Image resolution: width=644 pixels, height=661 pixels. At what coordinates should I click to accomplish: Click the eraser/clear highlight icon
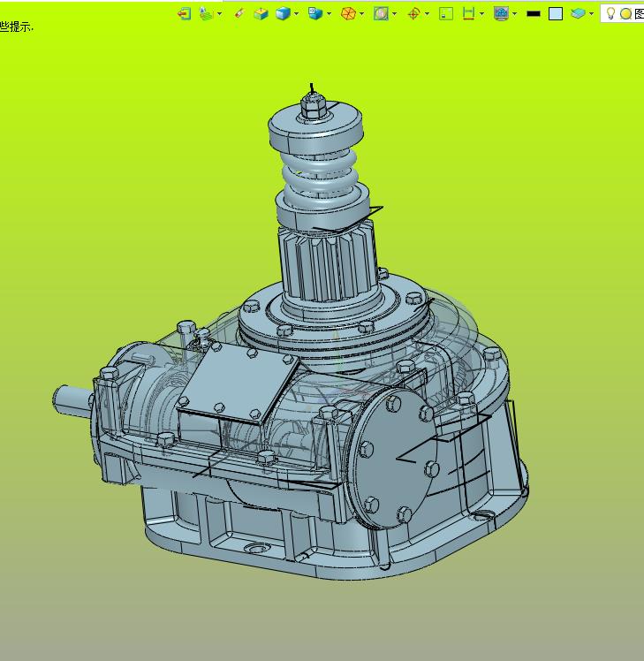(x=239, y=13)
